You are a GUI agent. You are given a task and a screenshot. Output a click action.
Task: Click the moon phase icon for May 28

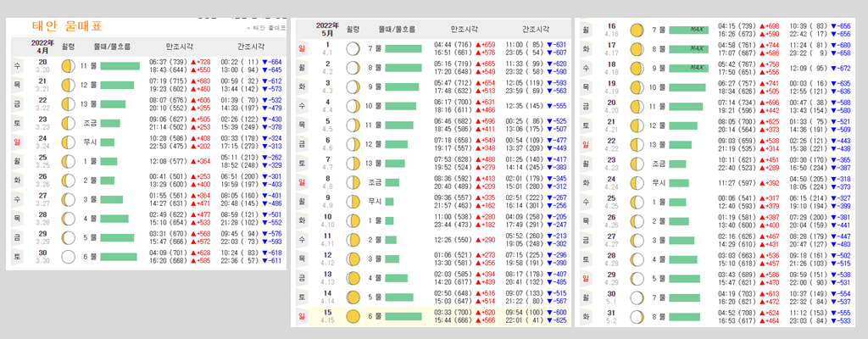click(637, 259)
